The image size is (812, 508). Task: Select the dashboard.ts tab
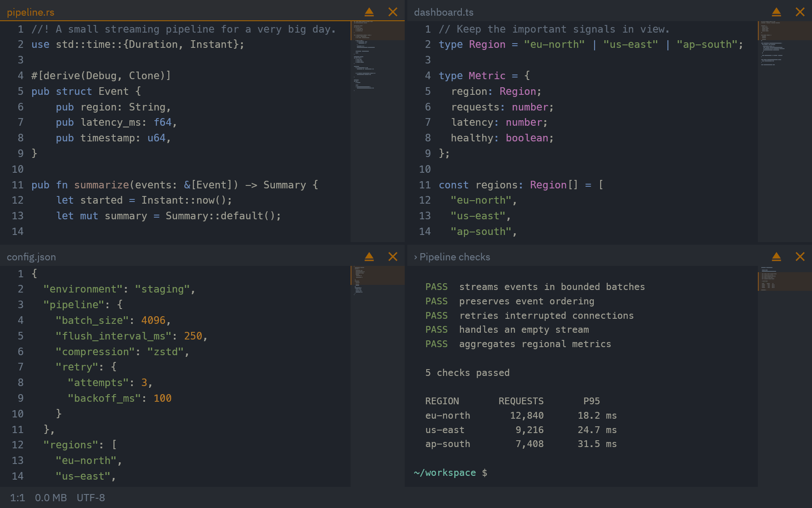[x=444, y=12]
